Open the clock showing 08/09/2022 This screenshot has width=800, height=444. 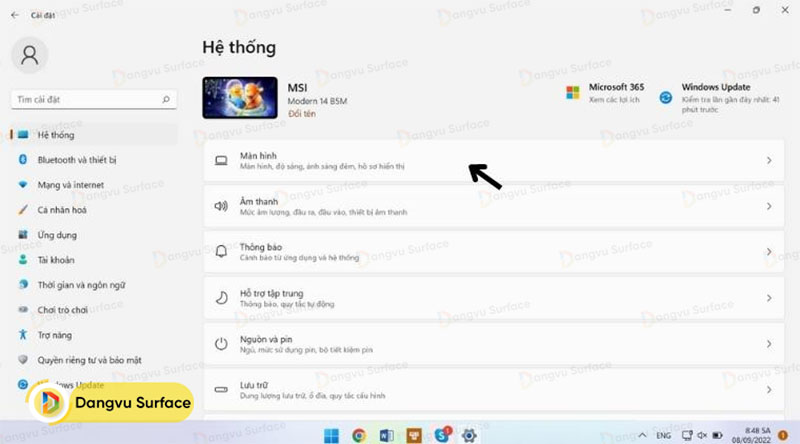pyautogui.click(x=751, y=435)
